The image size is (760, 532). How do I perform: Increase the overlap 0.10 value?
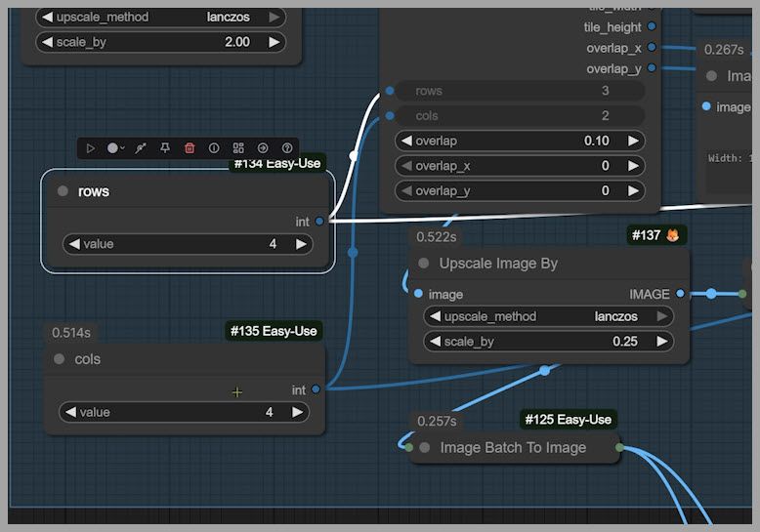[x=633, y=141]
